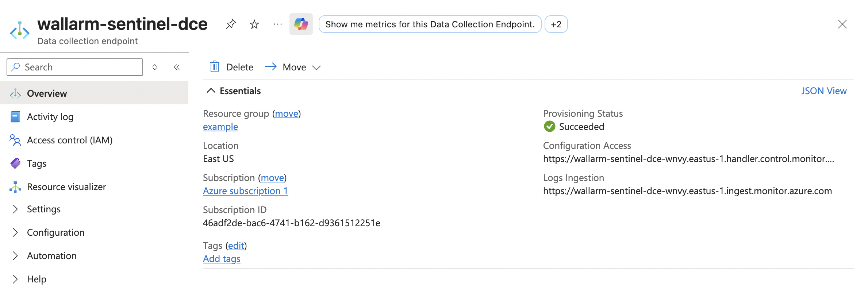Select the Tags sidebar icon
This screenshot has height=297, width=868.
coord(15,163)
